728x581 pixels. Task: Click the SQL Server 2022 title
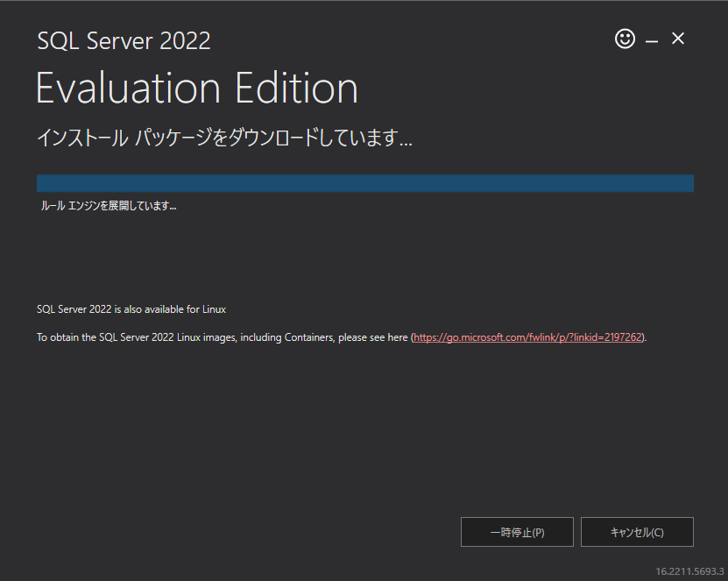pos(124,41)
